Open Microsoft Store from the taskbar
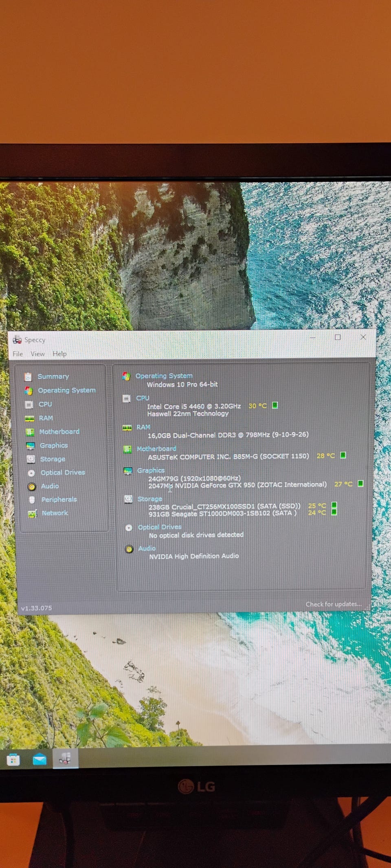 (13, 759)
